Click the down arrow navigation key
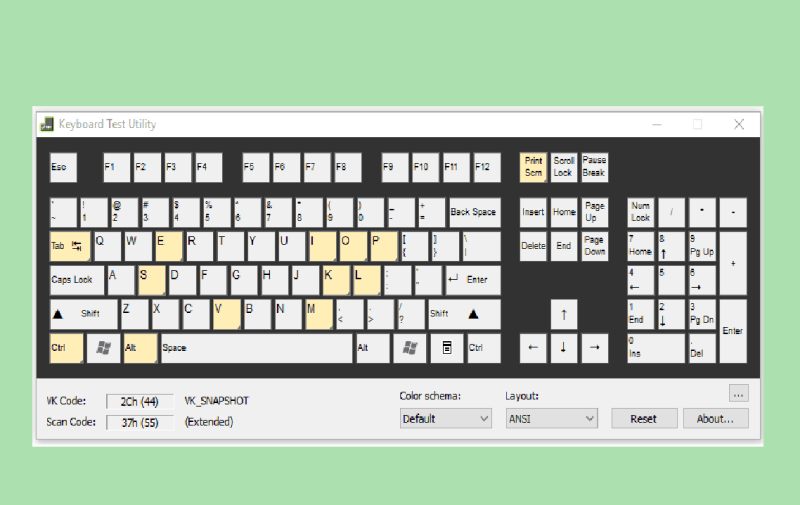This screenshot has height=505, width=800. [x=564, y=348]
